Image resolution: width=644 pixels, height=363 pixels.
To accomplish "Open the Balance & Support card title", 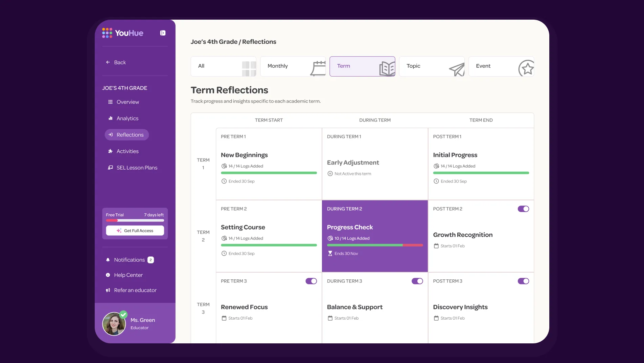I will [x=355, y=307].
